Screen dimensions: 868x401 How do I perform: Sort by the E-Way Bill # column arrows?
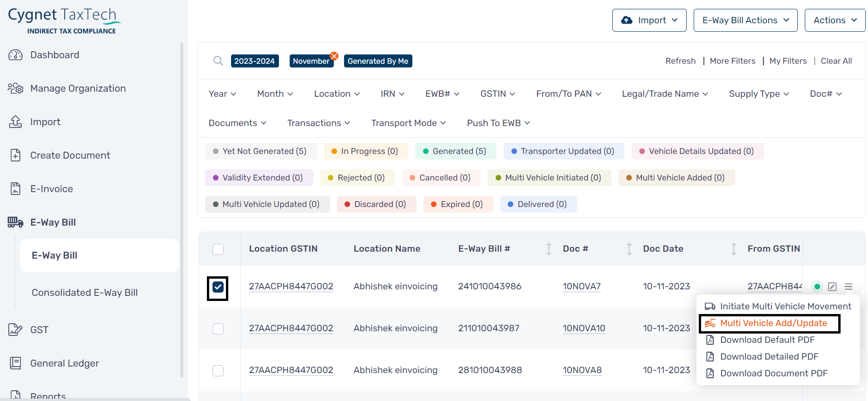549,249
